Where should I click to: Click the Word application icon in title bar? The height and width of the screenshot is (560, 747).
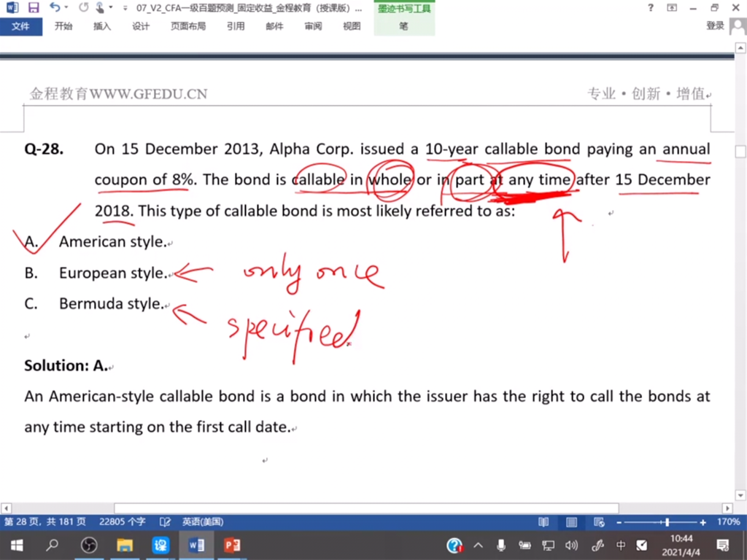[12, 7]
